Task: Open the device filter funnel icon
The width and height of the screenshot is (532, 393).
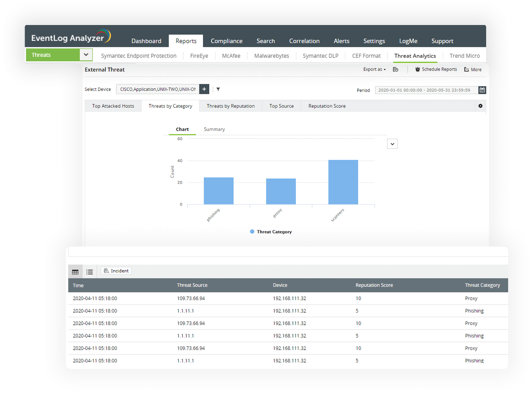Action: (x=218, y=89)
